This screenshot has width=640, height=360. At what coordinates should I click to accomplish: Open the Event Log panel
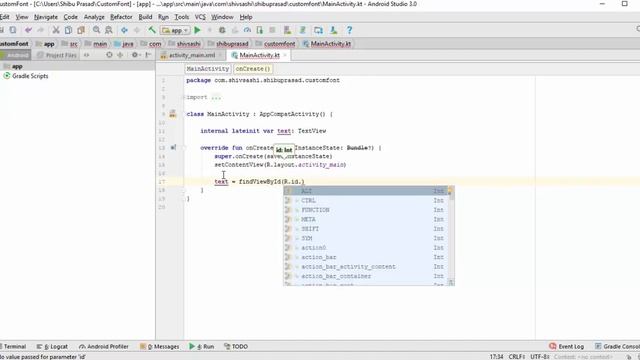(x=567, y=347)
